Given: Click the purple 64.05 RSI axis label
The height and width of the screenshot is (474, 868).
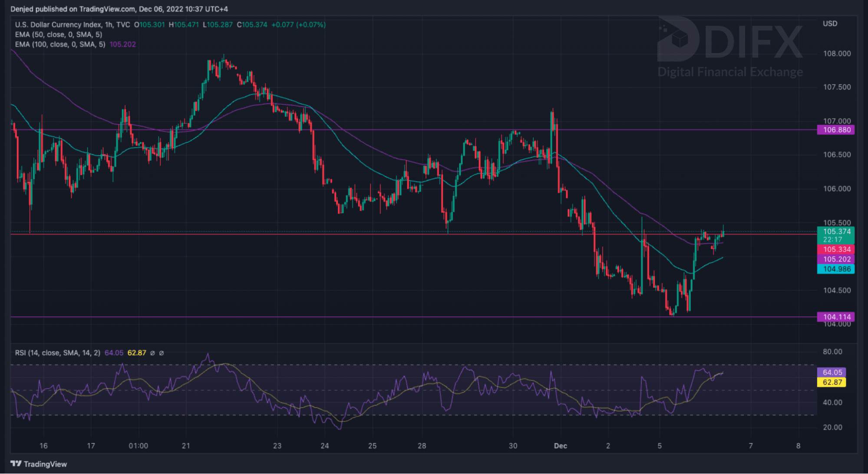Looking at the screenshot, I should [x=832, y=372].
